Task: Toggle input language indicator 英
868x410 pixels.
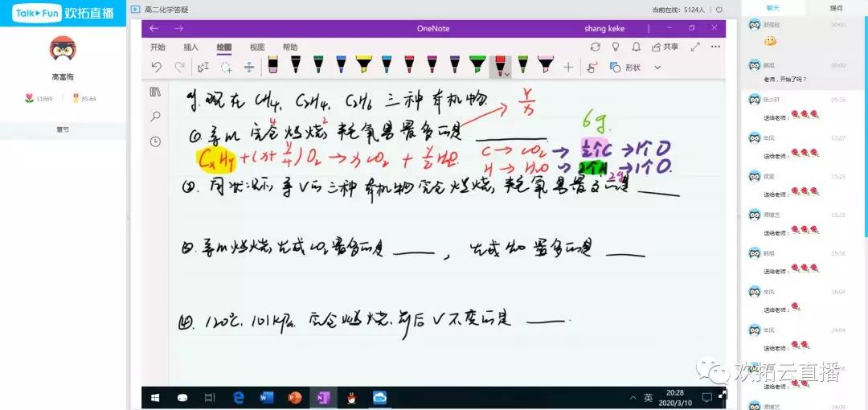Action: click(648, 397)
